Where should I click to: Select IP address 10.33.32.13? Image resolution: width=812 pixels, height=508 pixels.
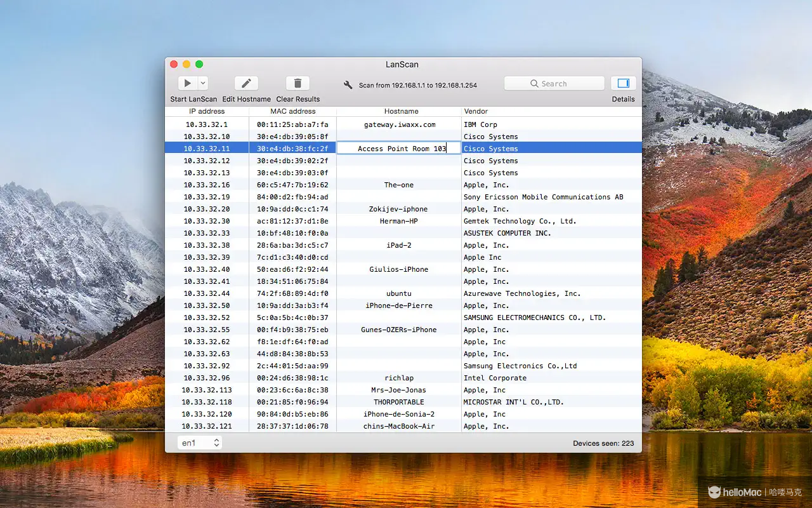point(207,173)
